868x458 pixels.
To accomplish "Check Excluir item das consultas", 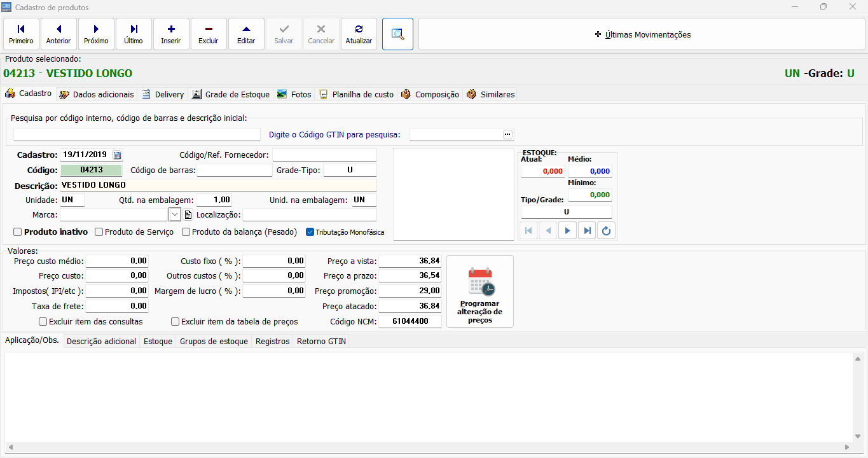I will point(43,322).
